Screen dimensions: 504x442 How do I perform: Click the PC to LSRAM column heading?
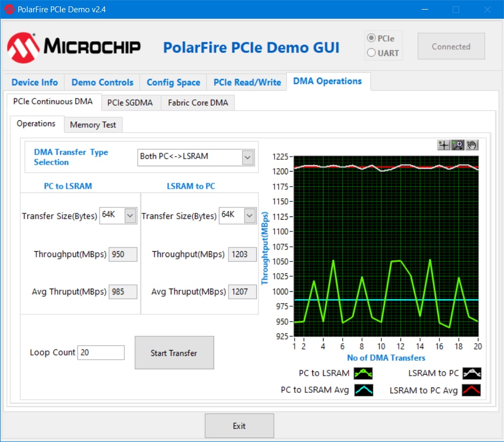[68, 186]
